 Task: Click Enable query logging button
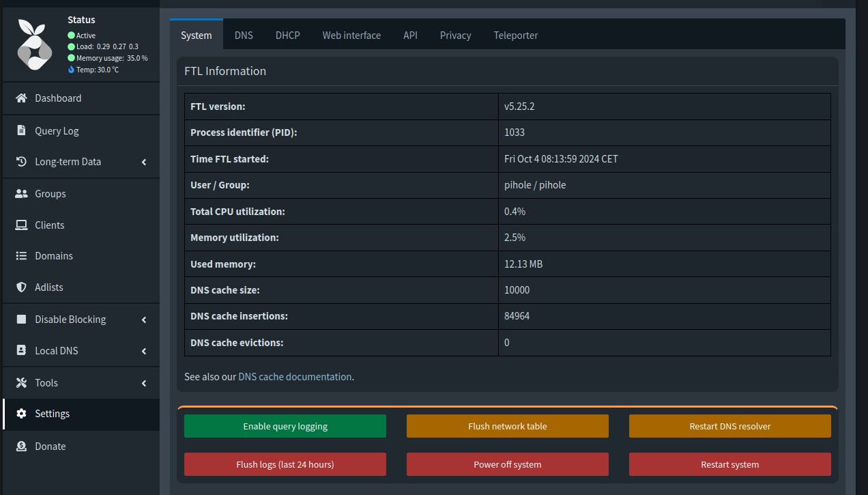(x=285, y=426)
